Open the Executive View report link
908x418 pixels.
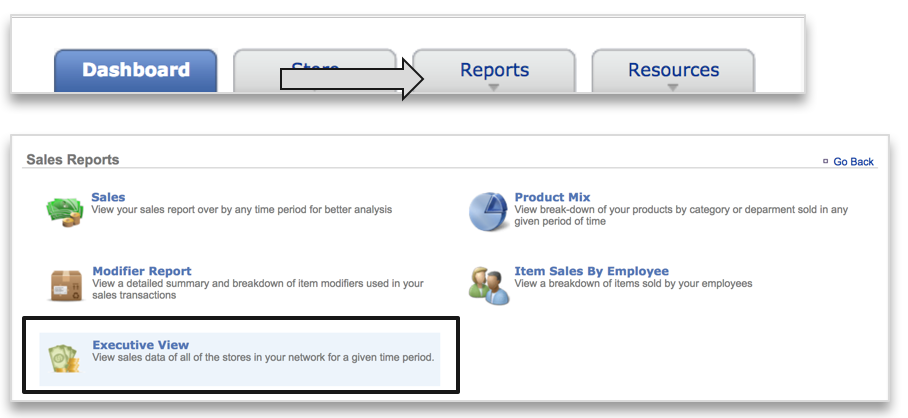140,345
